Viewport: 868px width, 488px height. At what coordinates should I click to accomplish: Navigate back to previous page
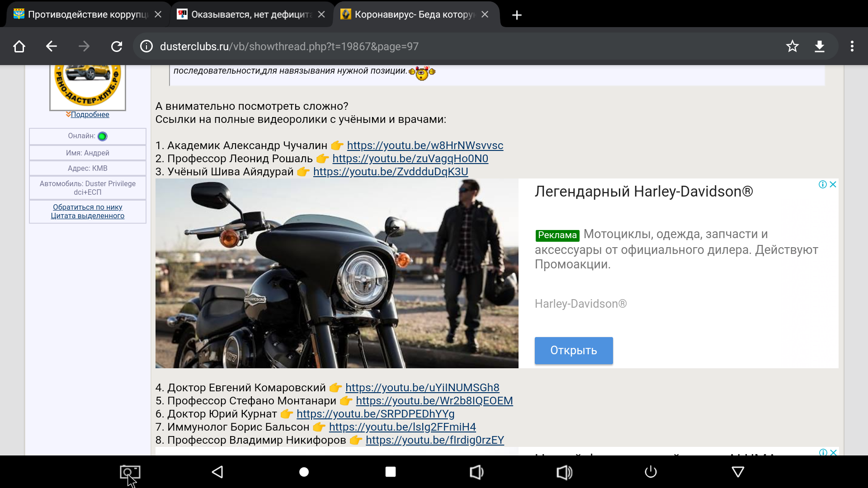pyautogui.click(x=52, y=46)
